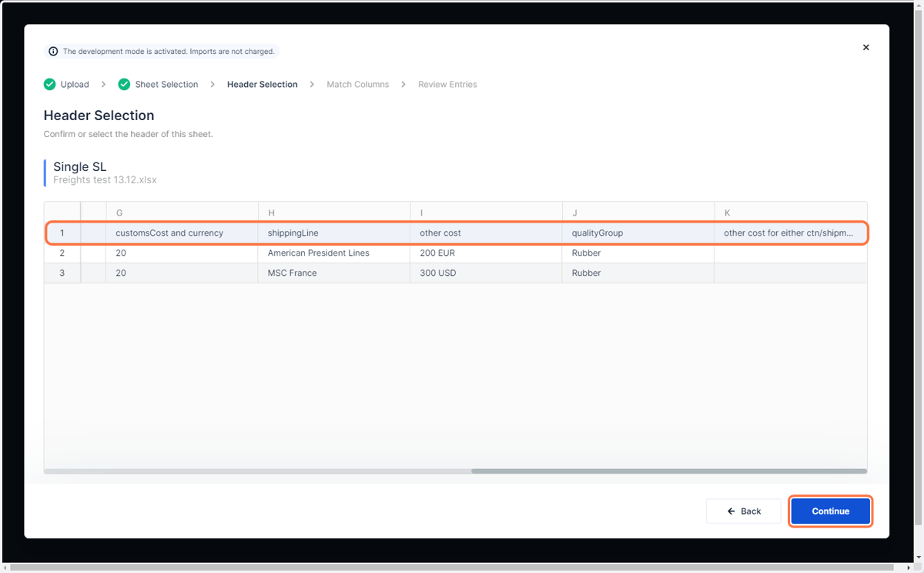
Task: Click the 'shippingLine' cell
Action: point(334,233)
